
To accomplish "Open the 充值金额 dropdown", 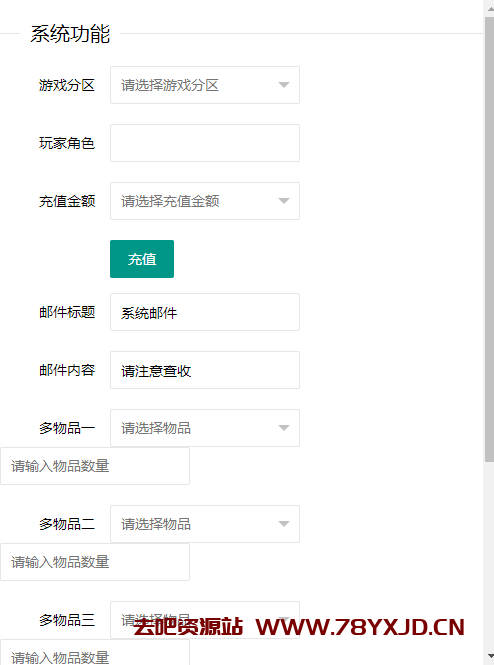I will (x=205, y=201).
